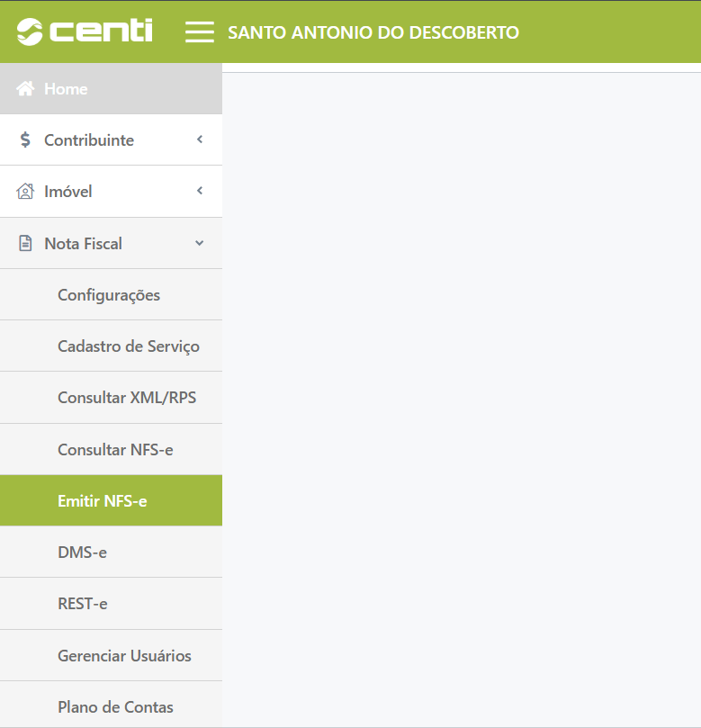Select Plano de Contas

pyautogui.click(x=115, y=707)
